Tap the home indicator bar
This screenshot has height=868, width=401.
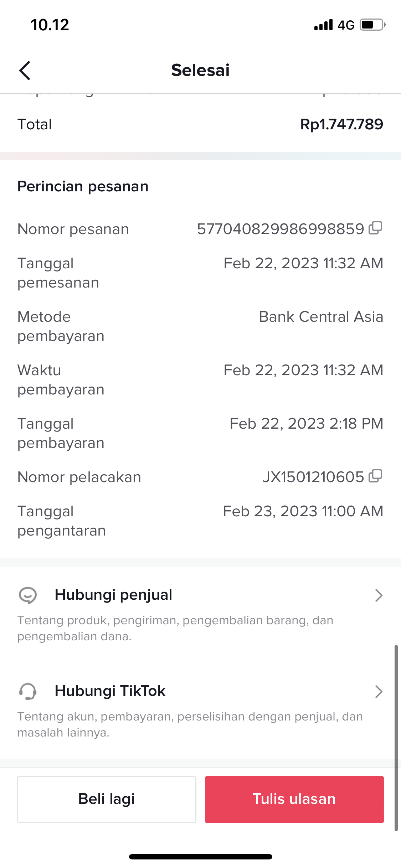(200, 857)
